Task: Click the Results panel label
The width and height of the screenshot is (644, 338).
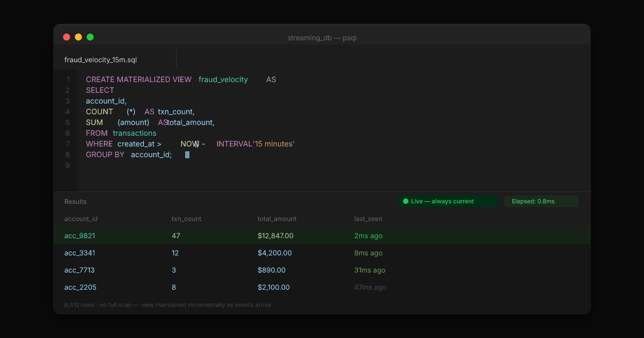Action: [75, 202]
